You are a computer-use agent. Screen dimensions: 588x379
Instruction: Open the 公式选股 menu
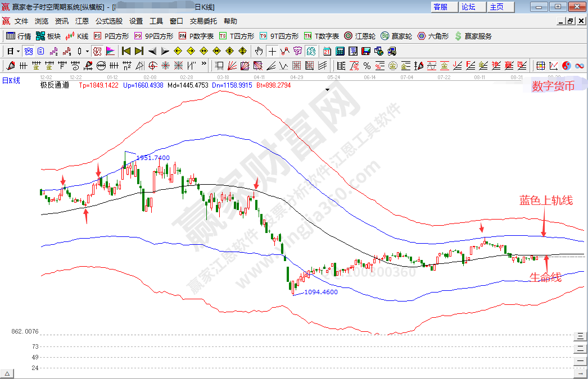click(108, 21)
